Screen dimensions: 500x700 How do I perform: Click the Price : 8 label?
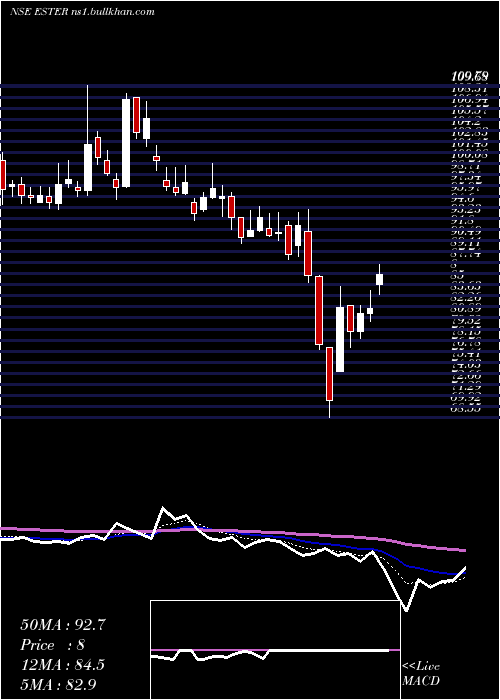52,645
